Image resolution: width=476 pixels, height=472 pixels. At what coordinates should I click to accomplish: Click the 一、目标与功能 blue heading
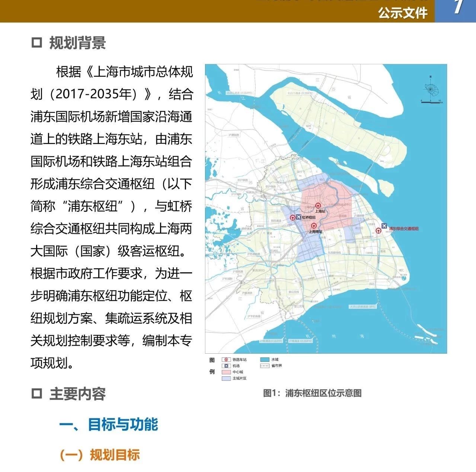click(109, 424)
